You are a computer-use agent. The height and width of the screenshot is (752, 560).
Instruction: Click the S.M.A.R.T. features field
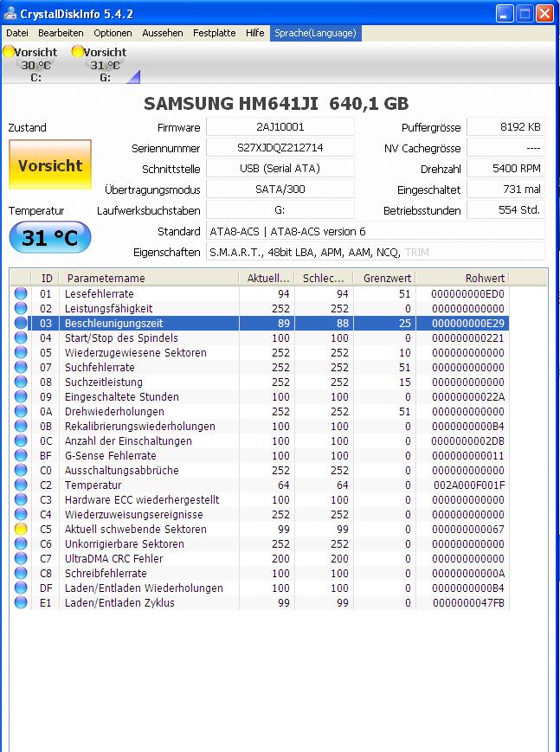click(376, 253)
